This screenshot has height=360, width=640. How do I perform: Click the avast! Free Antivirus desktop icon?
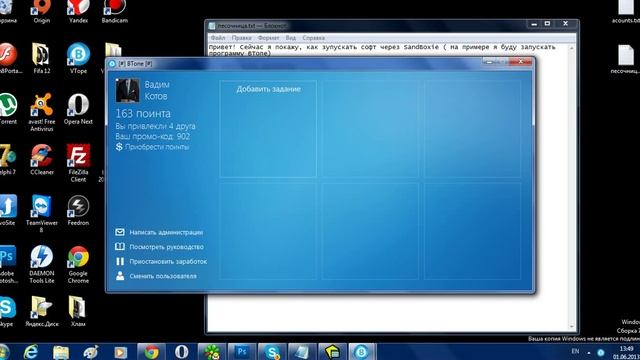(42, 112)
